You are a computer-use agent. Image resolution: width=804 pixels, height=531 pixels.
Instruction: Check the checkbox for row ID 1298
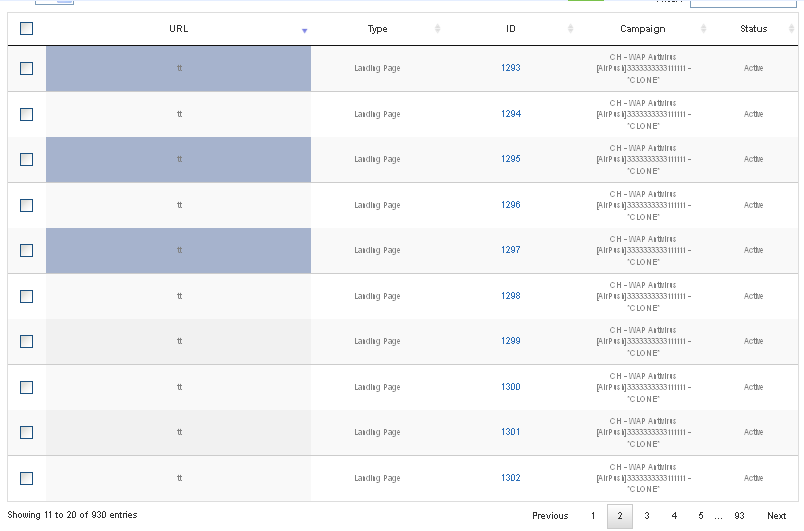coord(26,297)
